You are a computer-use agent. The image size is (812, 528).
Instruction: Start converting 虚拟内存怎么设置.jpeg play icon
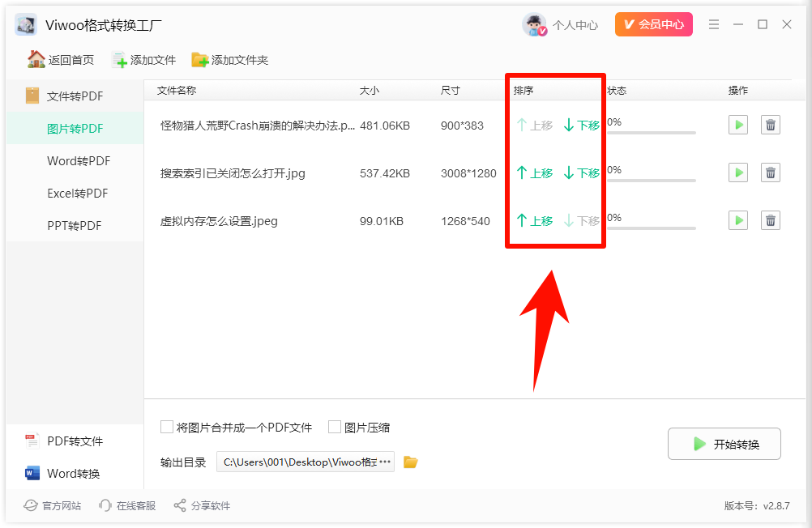point(738,220)
